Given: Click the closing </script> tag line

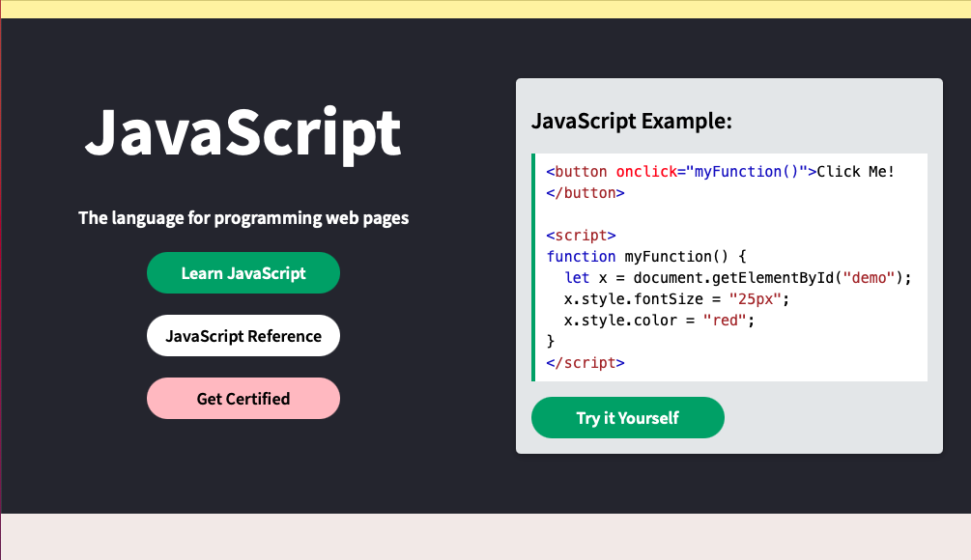Looking at the screenshot, I should pos(585,363).
